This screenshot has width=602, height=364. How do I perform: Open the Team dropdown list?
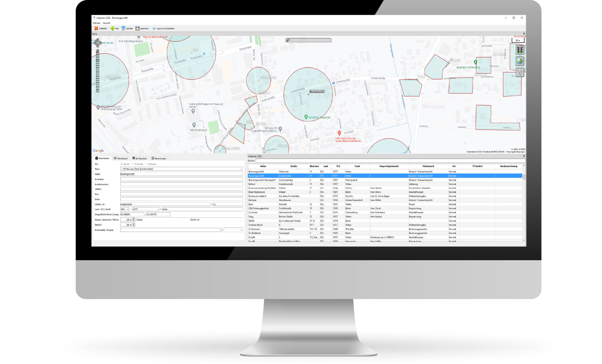click(x=241, y=169)
